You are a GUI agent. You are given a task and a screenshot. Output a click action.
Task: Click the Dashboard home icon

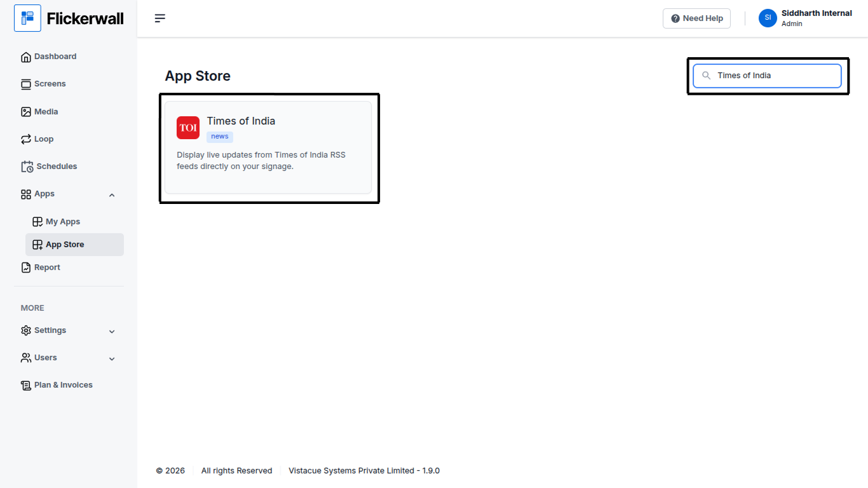[26, 57]
